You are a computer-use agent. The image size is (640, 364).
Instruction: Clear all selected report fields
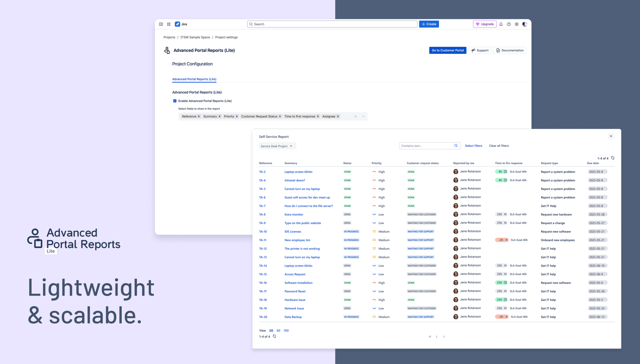(356, 116)
